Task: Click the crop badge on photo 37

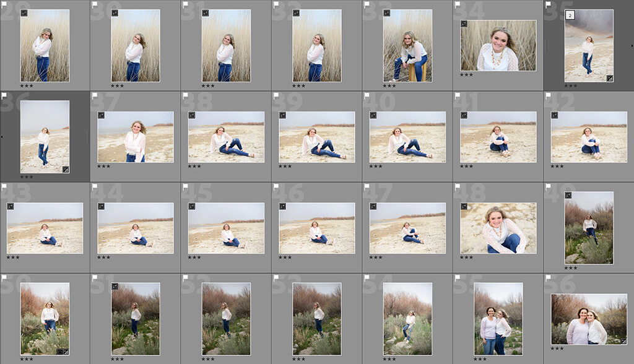Action: (102, 114)
